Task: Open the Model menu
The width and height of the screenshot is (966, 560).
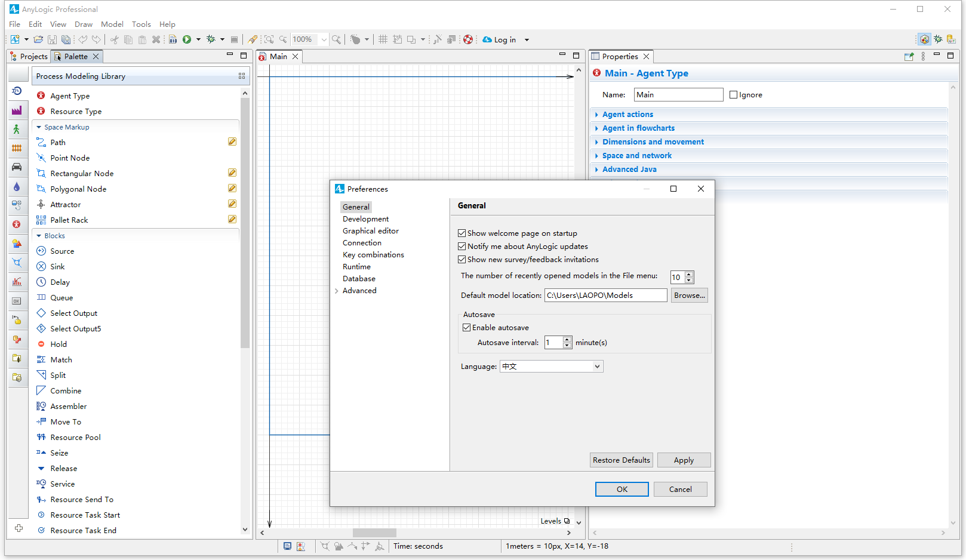Action: [x=112, y=24]
